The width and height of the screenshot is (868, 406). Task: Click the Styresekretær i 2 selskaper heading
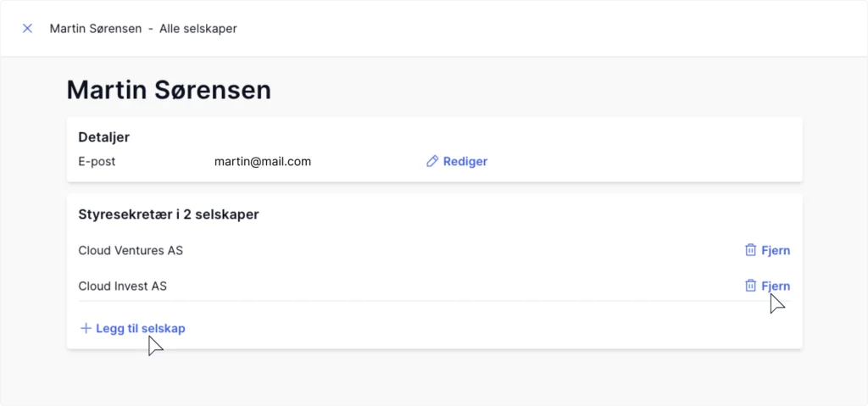point(169,214)
